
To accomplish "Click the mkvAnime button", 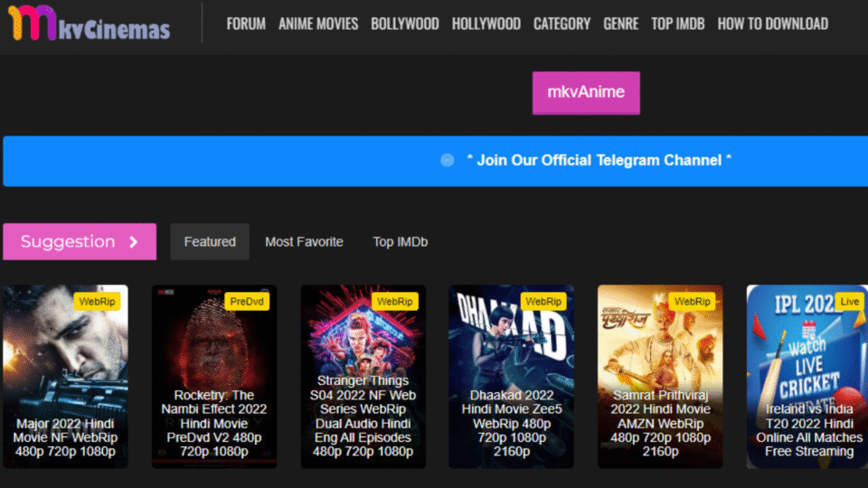I will click(586, 93).
